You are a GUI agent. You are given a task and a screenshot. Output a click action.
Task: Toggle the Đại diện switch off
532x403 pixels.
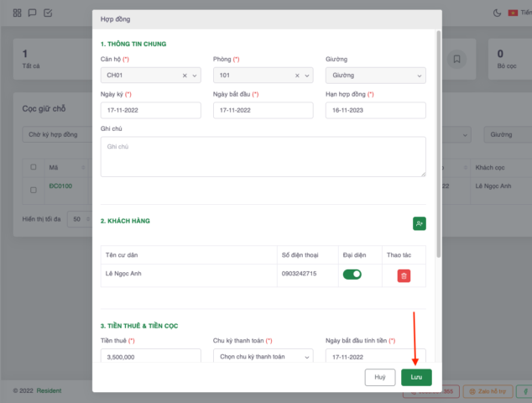click(352, 275)
